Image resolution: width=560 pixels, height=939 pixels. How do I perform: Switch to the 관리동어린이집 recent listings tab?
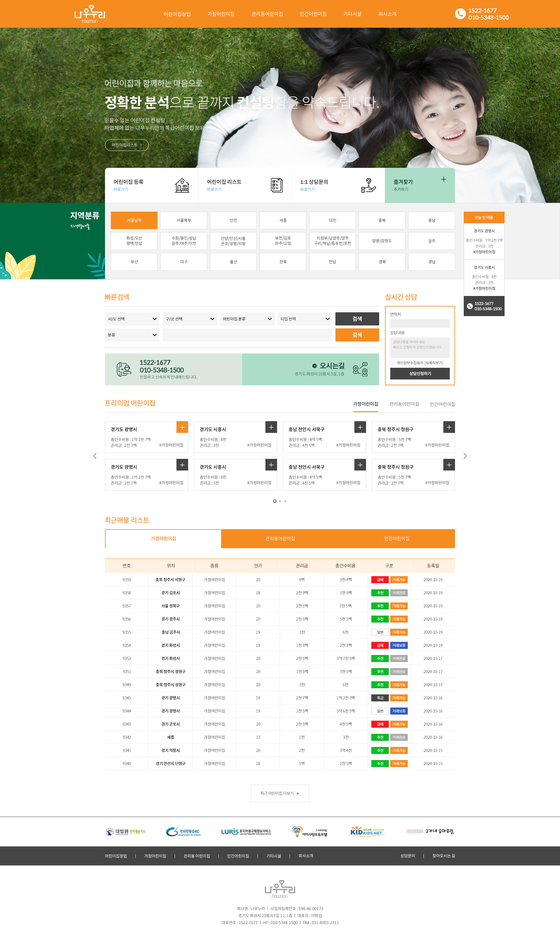pyautogui.click(x=280, y=539)
